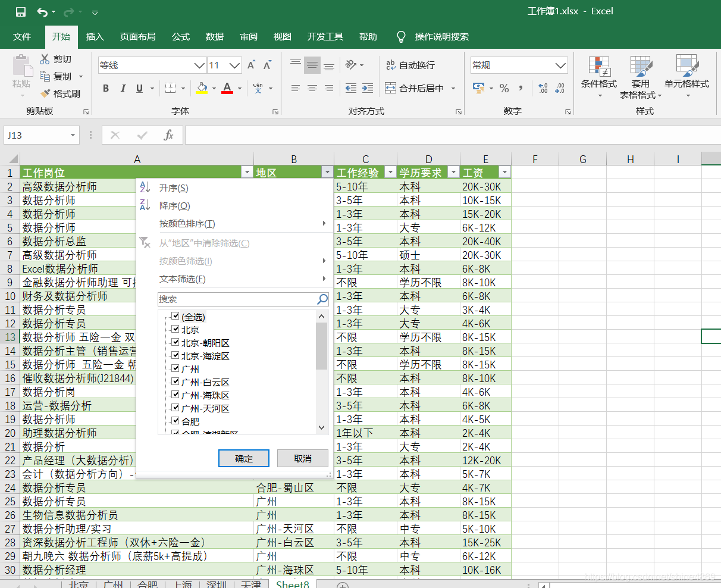The height and width of the screenshot is (588, 721).
Task: Open Cell Styles (单元格样式) gallery
Action: 687,77
